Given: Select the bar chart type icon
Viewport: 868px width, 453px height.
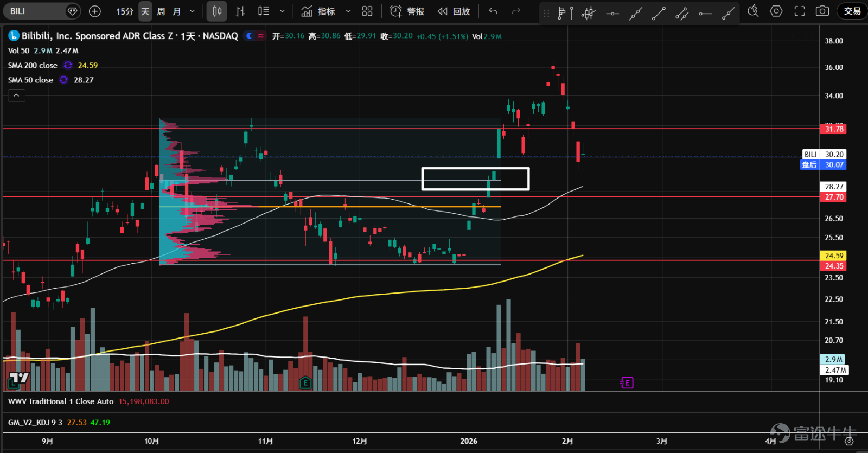Looking at the screenshot, I should point(240,11).
